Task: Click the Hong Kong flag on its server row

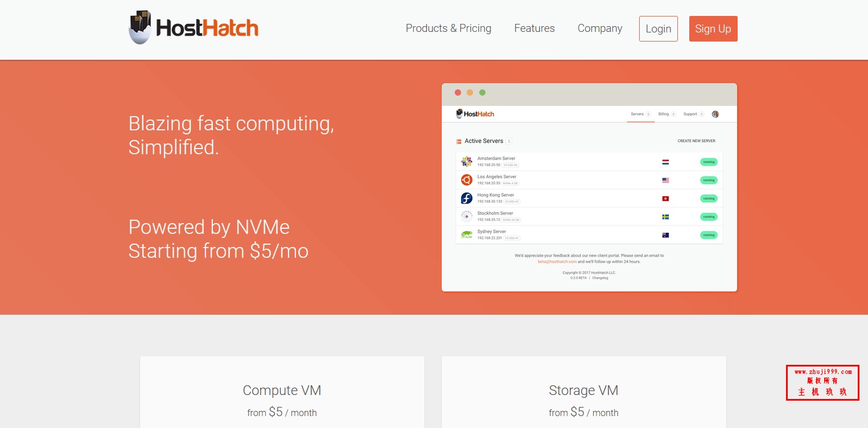Action: [665, 199]
